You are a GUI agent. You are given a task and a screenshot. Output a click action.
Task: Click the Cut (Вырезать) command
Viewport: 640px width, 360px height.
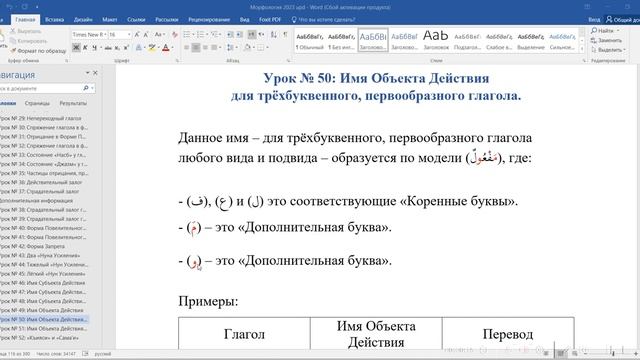[25, 31]
